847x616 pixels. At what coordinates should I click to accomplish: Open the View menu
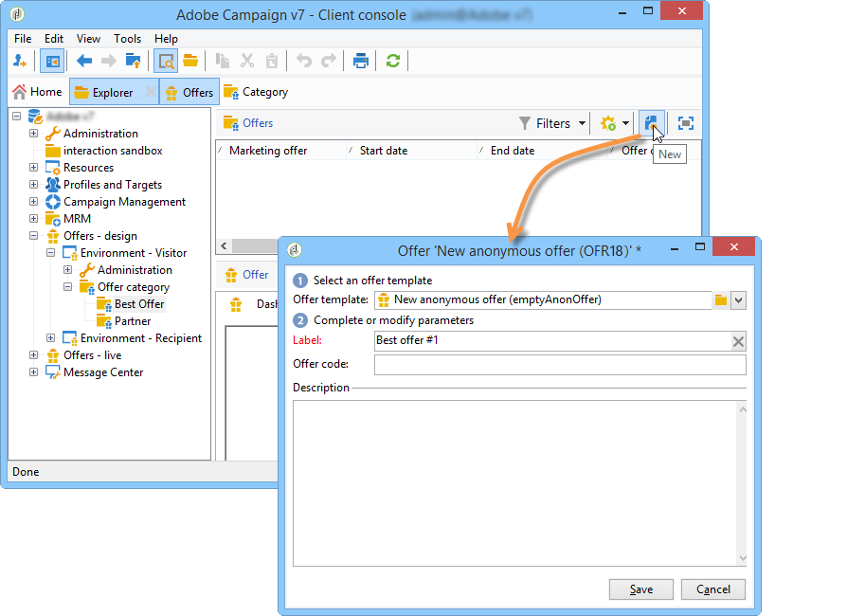[88, 38]
